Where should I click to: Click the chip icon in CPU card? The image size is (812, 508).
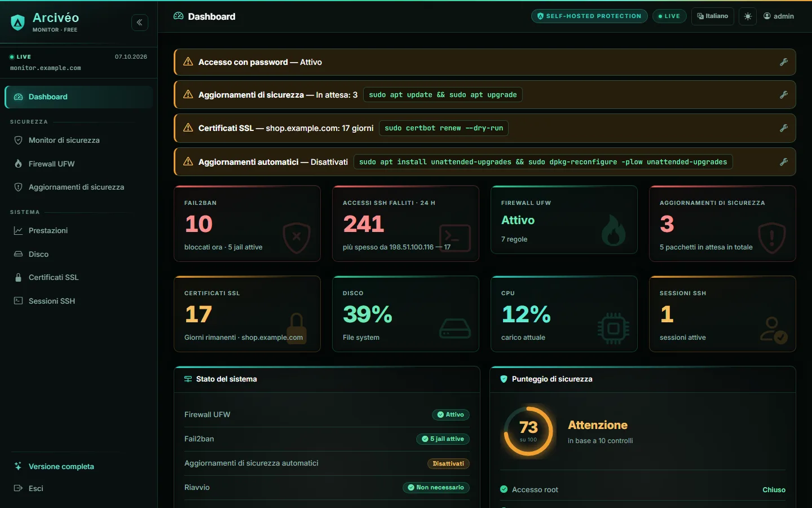(614, 328)
